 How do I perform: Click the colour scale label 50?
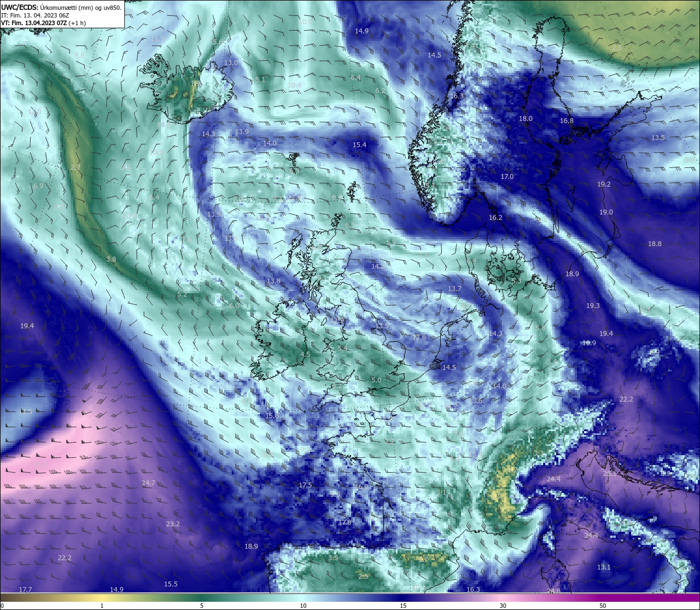[x=603, y=606]
